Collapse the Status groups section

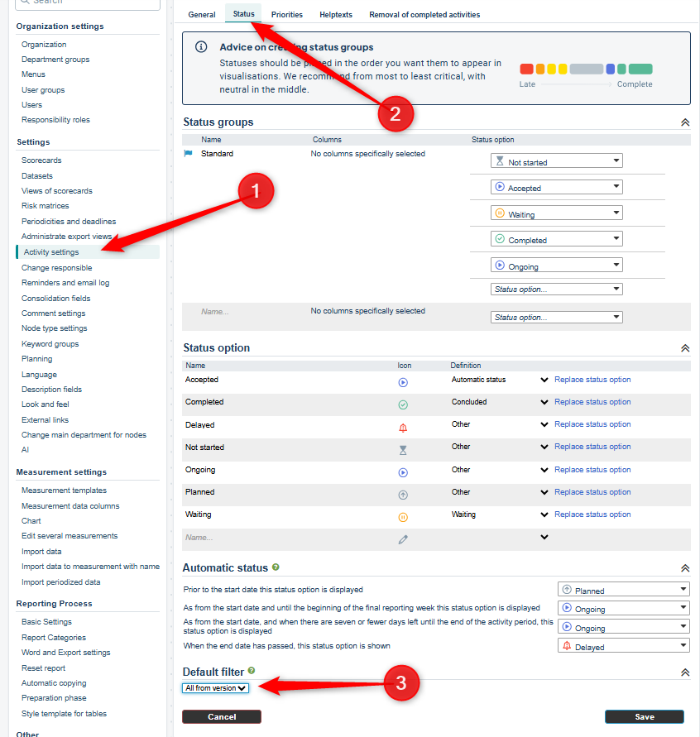(x=684, y=122)
